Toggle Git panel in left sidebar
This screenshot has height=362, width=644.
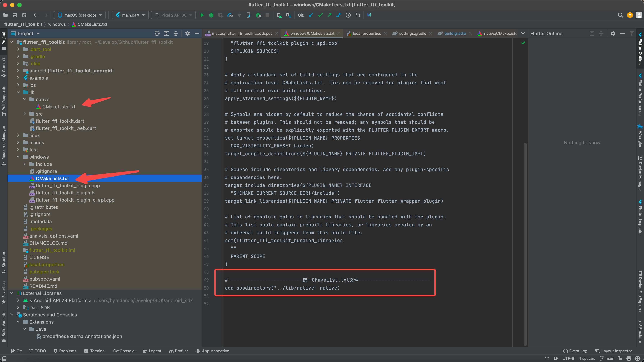tap(17, 351)
